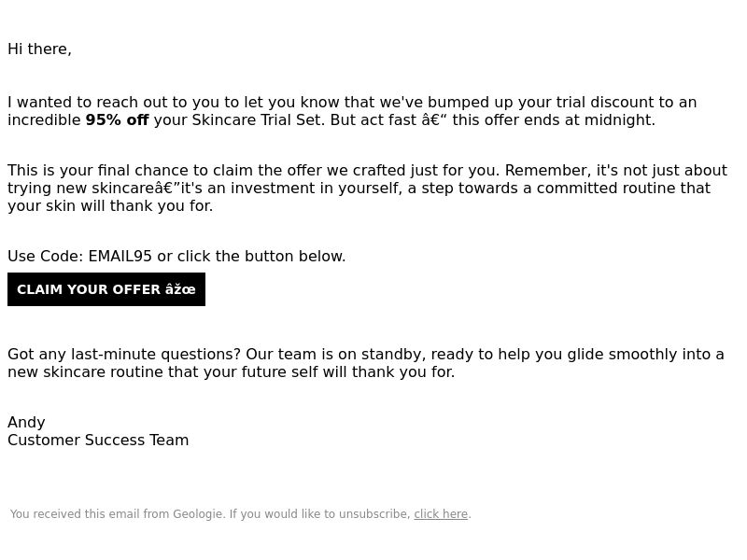Click the bold '95% off' text
747x560 pixels.
coord(118,120)
